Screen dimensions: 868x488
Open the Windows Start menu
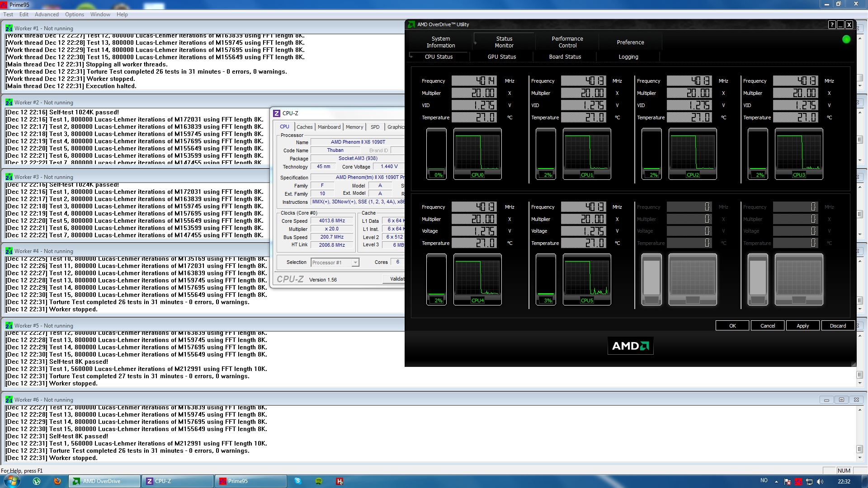point(12,481)
